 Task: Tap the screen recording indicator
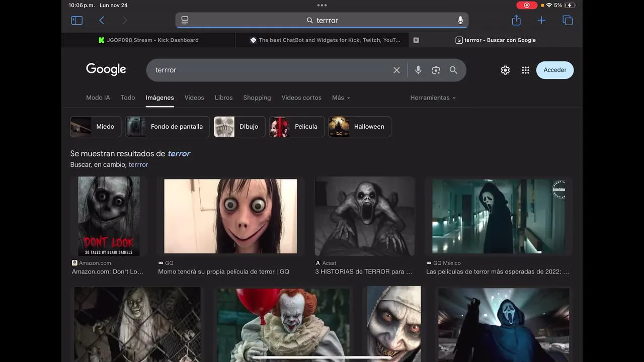527,5
